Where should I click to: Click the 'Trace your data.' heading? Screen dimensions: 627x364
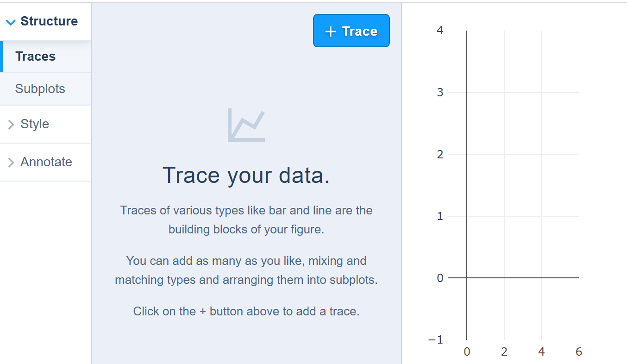(x=246, y=175)
